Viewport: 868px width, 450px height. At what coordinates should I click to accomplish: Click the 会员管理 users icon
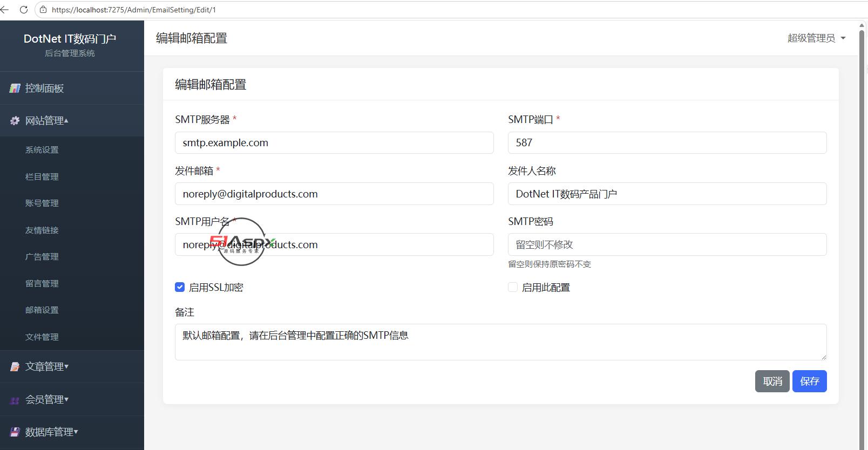(x=15, y=400)
